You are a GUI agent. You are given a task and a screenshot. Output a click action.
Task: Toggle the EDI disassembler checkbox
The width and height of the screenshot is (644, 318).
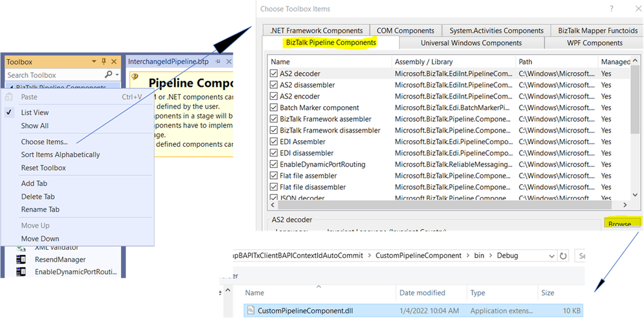coord(273,153)
